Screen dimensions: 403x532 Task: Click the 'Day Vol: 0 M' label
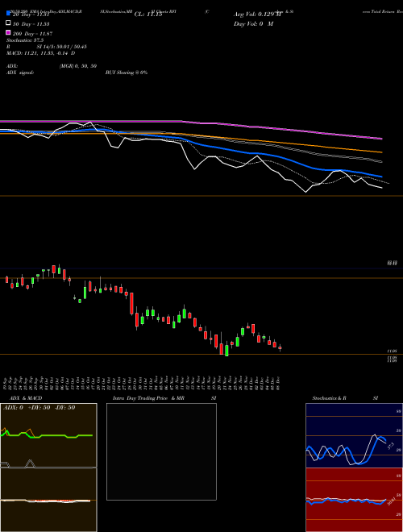[x=253, y=23]
